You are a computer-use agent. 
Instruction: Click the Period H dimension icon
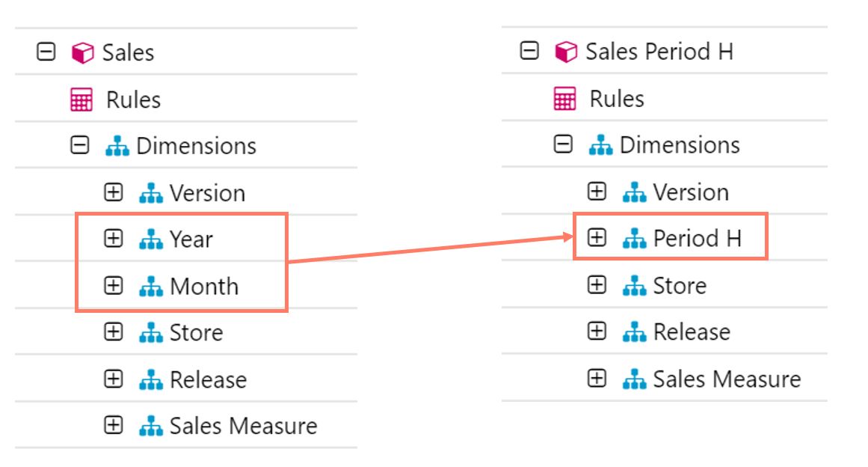point(635,239)
